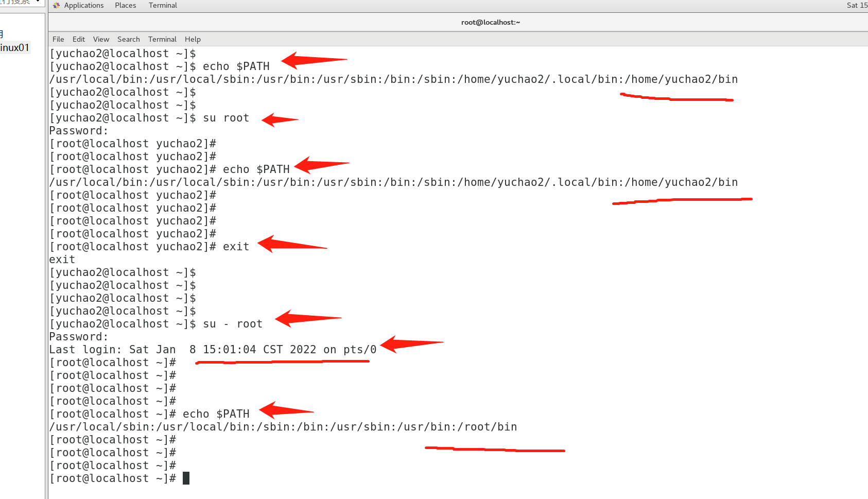Click the exit command typed at root prompt

point(236,247)
